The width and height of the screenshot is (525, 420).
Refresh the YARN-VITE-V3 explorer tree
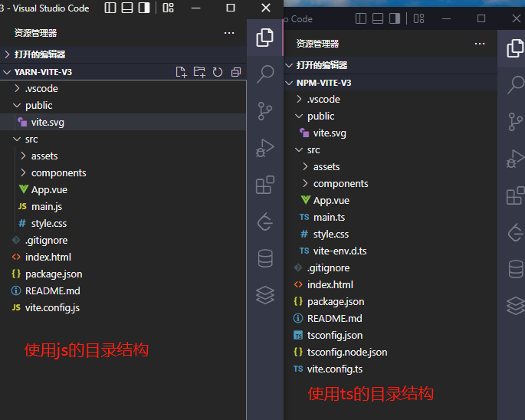(218, 72)
